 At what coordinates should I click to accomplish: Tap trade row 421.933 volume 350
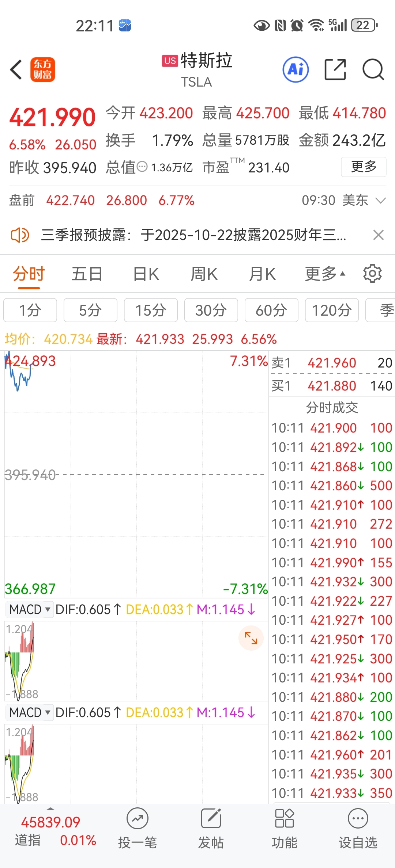pyautogui.click(x=332, y=793)
